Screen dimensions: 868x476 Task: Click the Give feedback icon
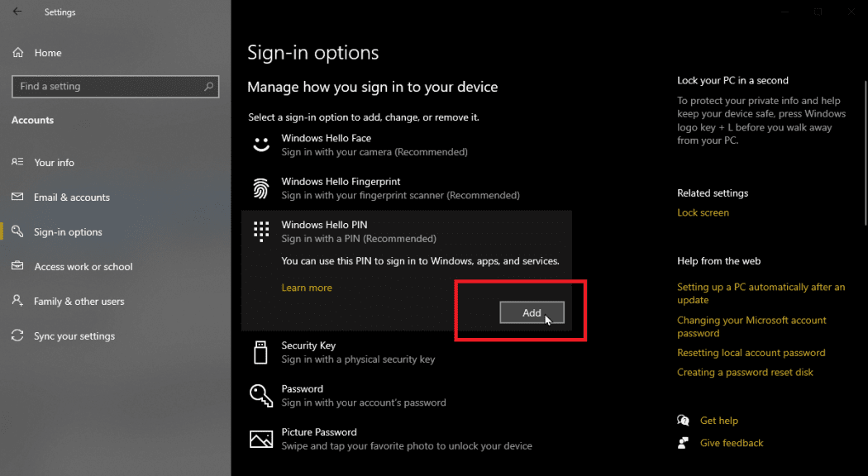[683, 442]
